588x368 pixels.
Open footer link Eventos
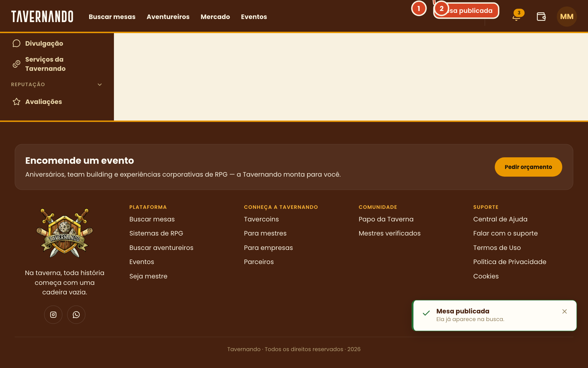click(x=142, y=262)
